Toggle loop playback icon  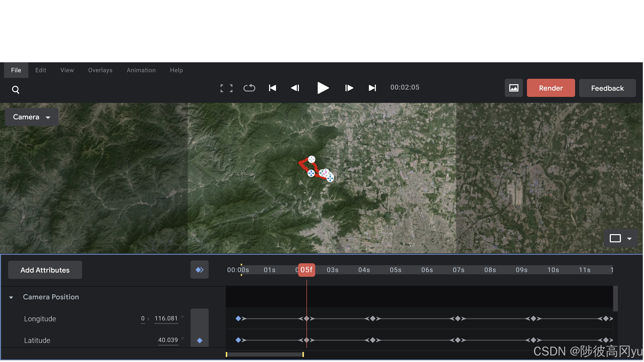click(249, 88)
